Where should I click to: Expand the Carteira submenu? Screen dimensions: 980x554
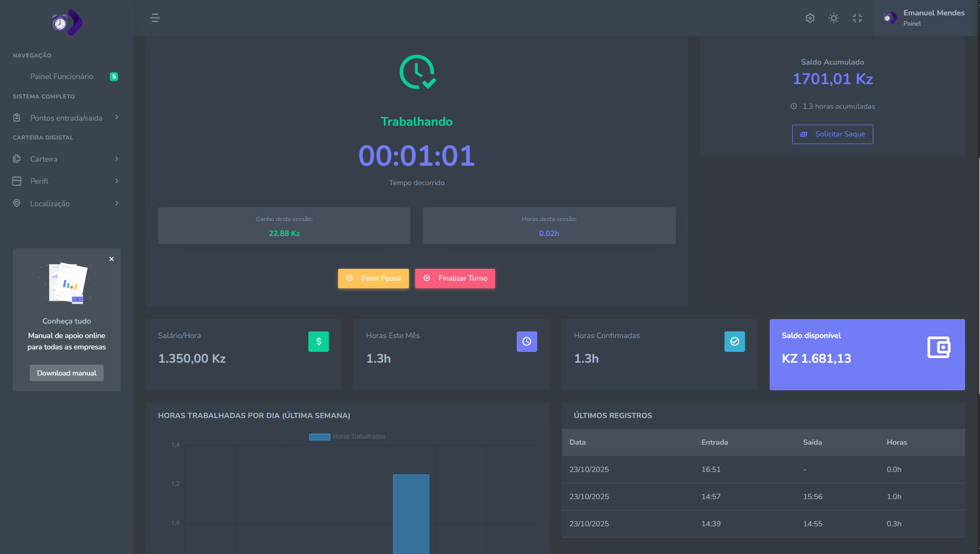(x=66, y=159)
